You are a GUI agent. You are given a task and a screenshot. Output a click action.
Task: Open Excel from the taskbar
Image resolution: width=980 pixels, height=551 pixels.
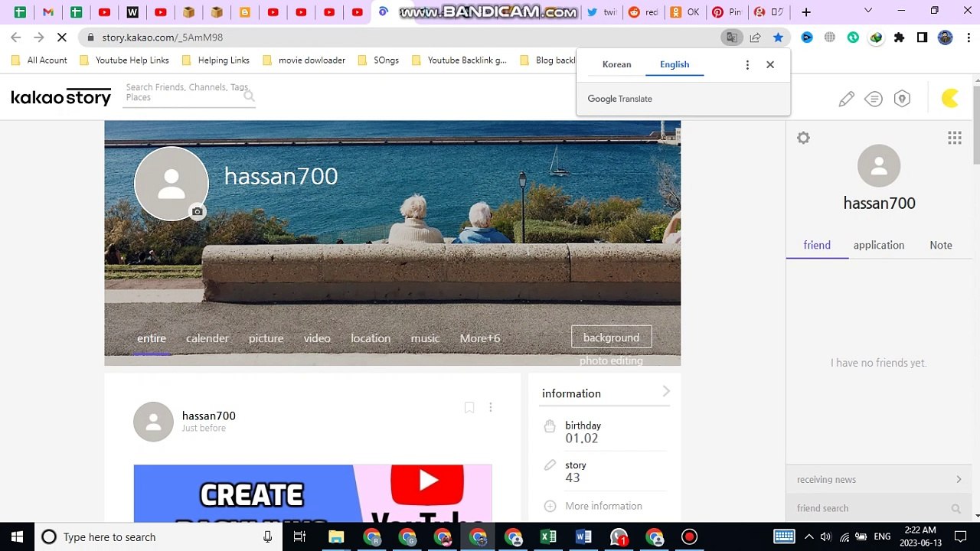548,537
